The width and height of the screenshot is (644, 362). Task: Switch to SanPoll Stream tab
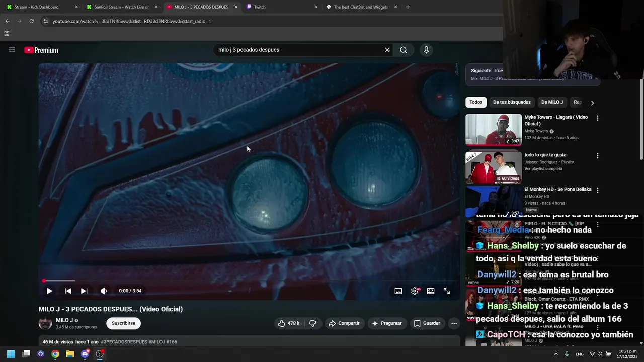[122, 7]
